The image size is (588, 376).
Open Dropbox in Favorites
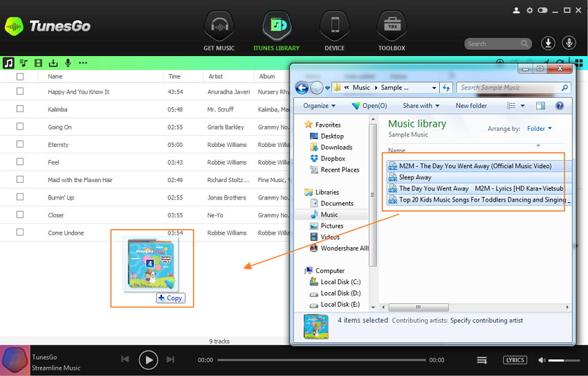(x=328, y=159)
